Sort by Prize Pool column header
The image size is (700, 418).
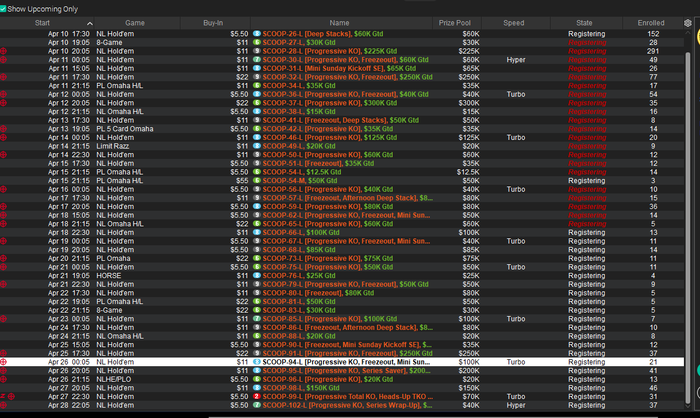[454, 23]
